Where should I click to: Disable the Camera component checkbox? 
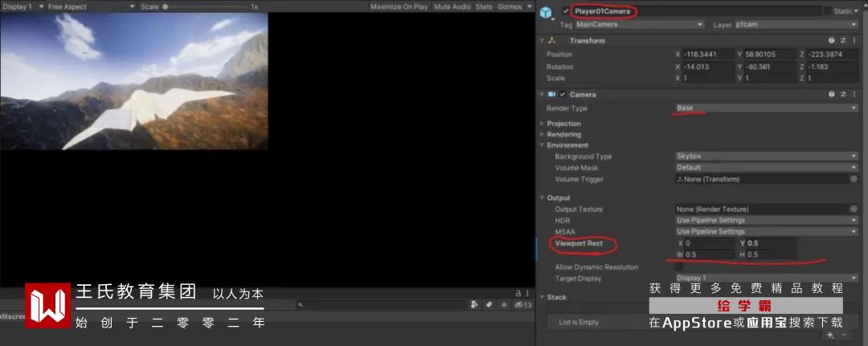(x=563, y=95)
